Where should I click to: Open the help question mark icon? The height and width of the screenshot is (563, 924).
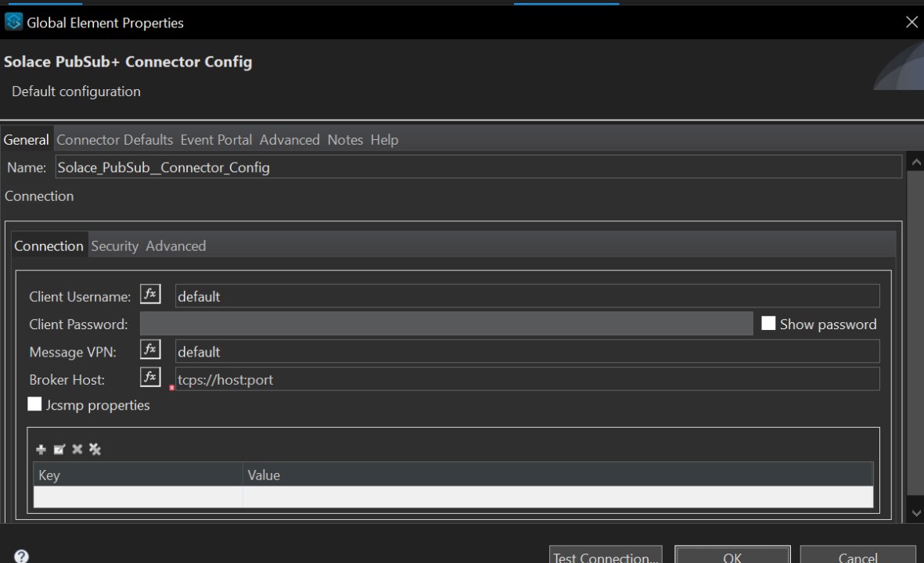coord(21,556)
